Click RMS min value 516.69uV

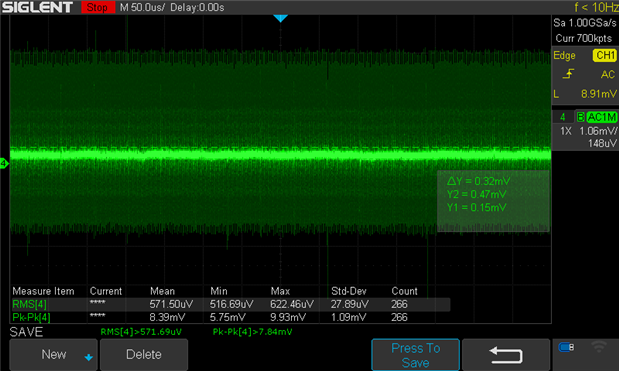click(x=232, y=304)
